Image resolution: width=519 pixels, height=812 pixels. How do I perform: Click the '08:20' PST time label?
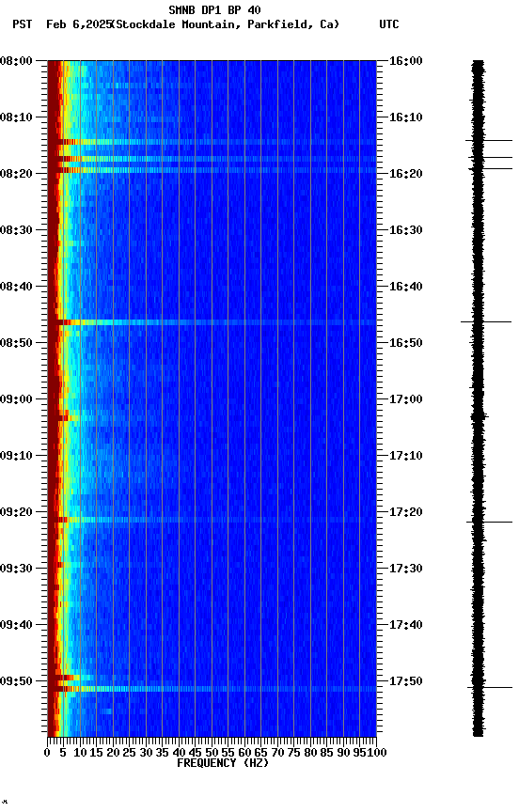(x=16, y=174)
